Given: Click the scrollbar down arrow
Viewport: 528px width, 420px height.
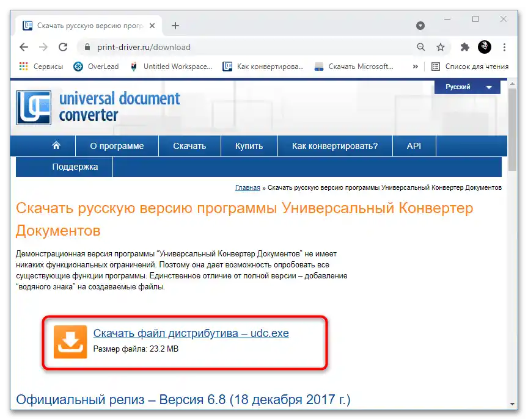Looking at the screenshot, I should tap(513, 404).
